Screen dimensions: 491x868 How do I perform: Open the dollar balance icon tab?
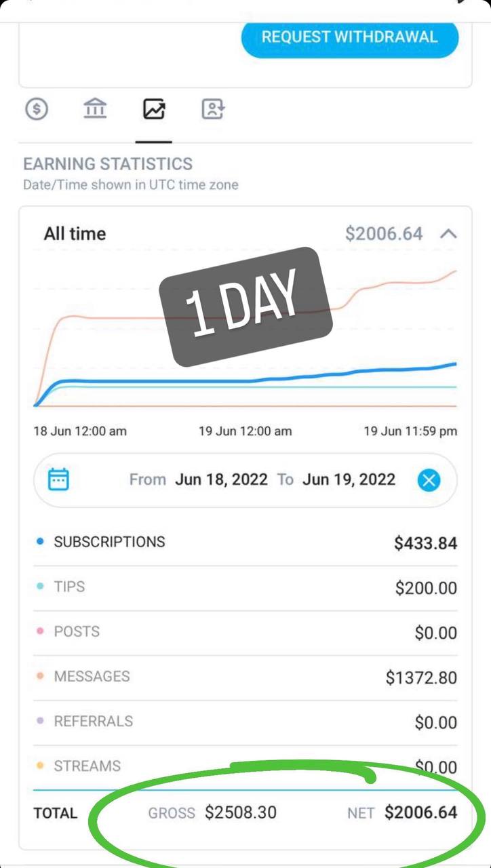[x=37, y=109]
